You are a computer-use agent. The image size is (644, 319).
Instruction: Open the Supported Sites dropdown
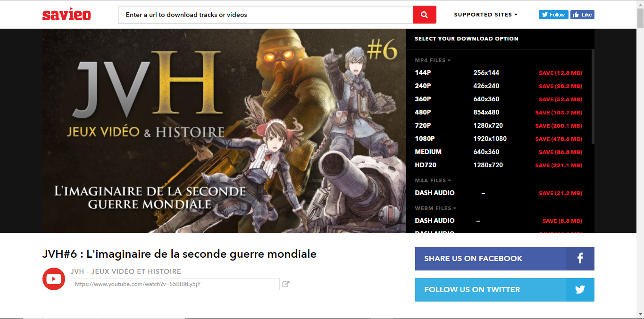point(485,15)
